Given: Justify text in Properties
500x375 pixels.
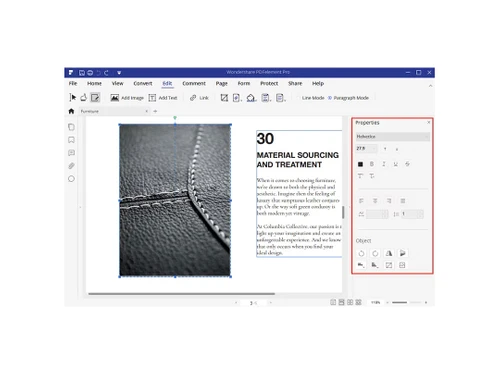Looking at the screenshot, I should click(x=403, y=201).
